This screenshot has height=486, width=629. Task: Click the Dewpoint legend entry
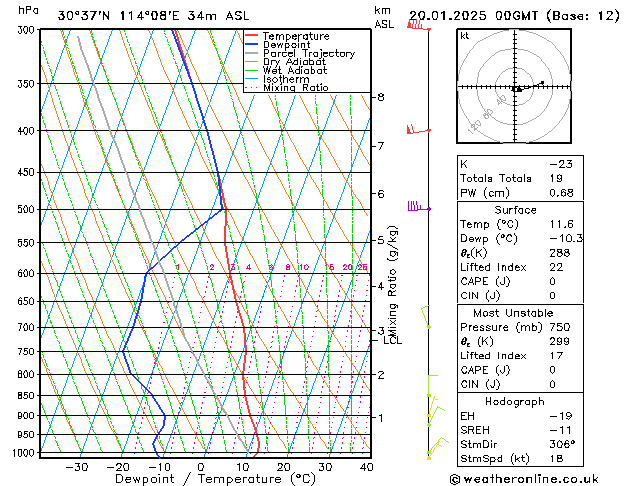pyautogui.click(x=286, y=45)
